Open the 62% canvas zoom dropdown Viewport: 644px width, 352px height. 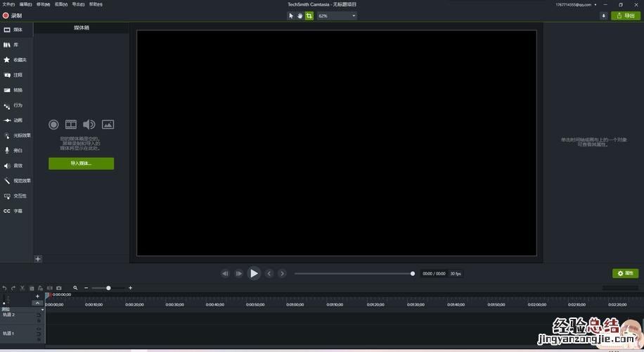[x=337, y=15]
